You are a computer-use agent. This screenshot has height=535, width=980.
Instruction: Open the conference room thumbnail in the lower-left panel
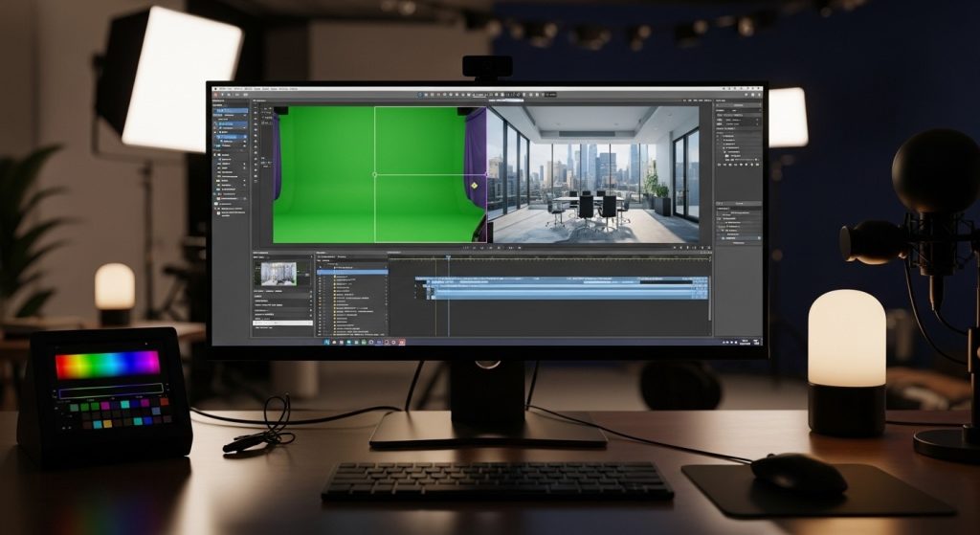tap(278, 273)
